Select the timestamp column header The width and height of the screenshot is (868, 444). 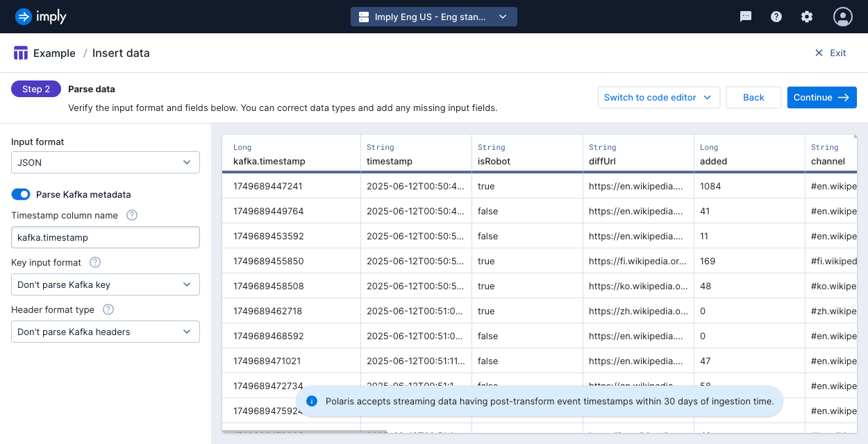point(417,154)
